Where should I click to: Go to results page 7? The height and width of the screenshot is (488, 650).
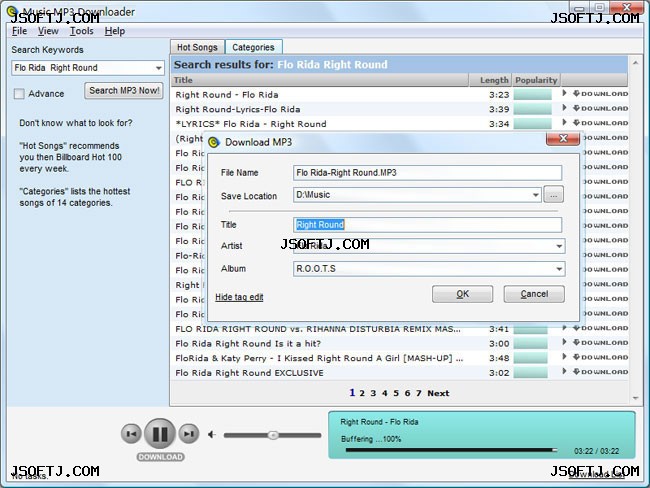(419, 393)
